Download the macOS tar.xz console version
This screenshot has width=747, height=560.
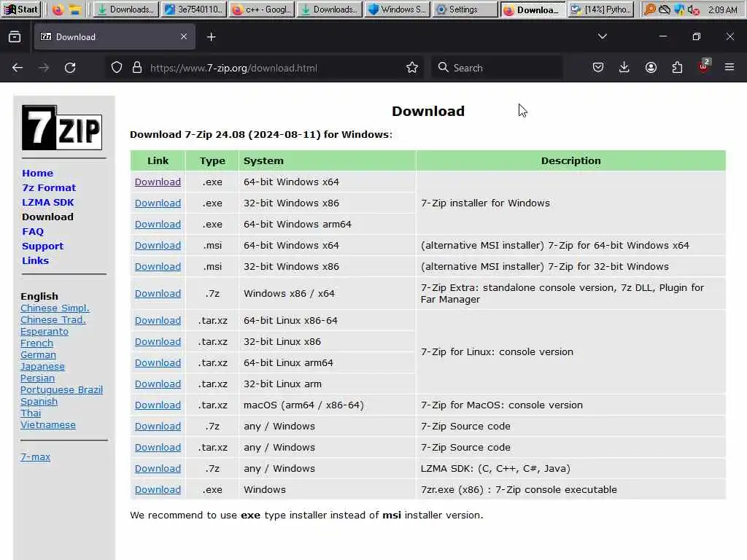pyautogui.click(x=158, y=405)
